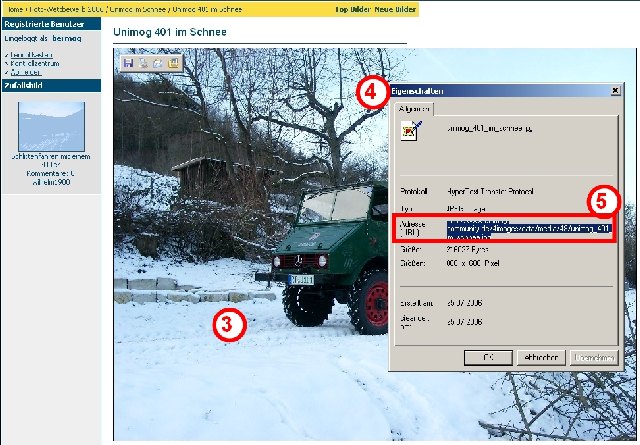Viewport: 640px width, 445px height.
Task: Open the My Pictures folder icon on image toolbar
Action: 173,63
